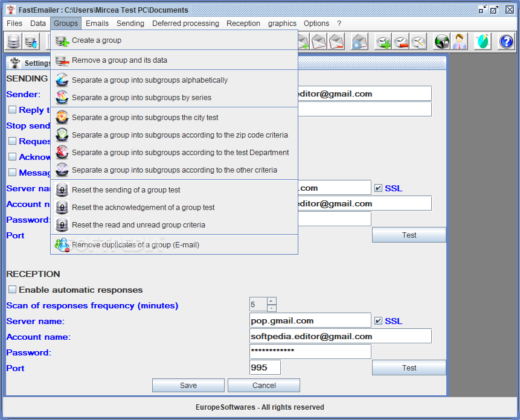Screen dimensions: 520x420
Task: Click the scan frequency minutes field
Action: [x=258, y=305]
